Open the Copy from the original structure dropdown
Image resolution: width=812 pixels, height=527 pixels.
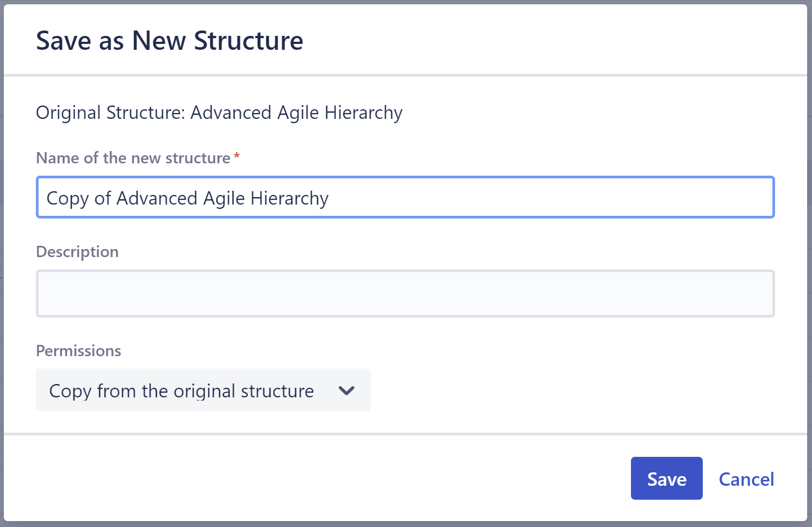(x=203, y=390)
